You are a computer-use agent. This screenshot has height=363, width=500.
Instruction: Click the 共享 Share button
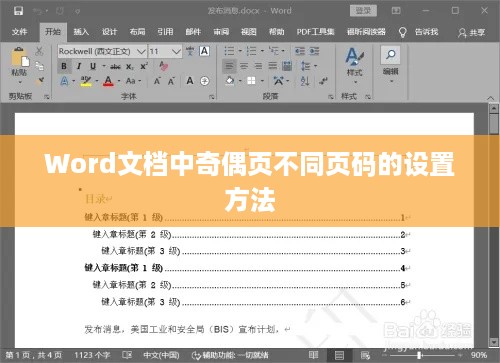(x=471, y=32)
